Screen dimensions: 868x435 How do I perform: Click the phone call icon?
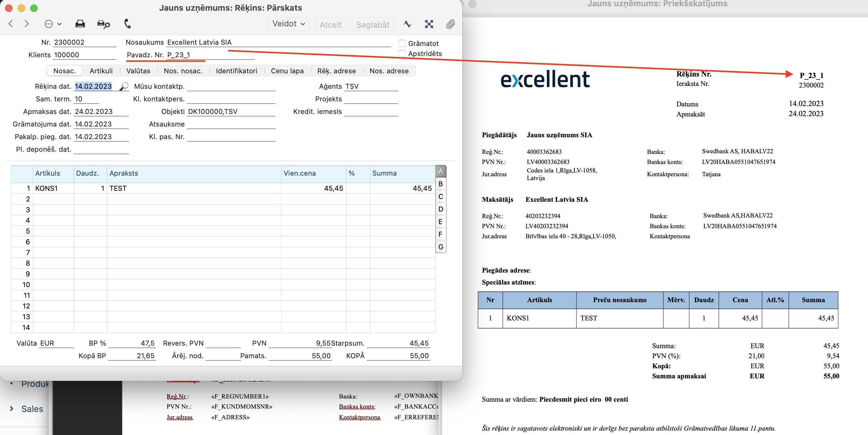127,24
